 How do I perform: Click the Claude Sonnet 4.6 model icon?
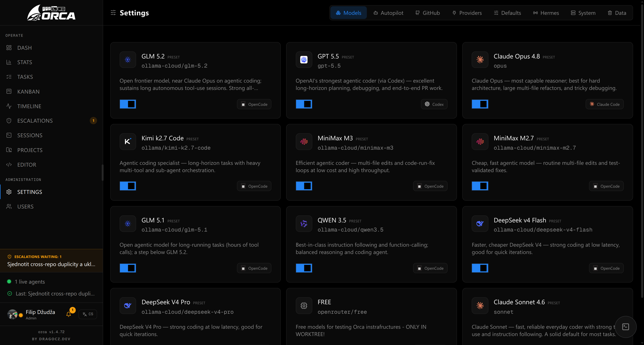point(480,306)
